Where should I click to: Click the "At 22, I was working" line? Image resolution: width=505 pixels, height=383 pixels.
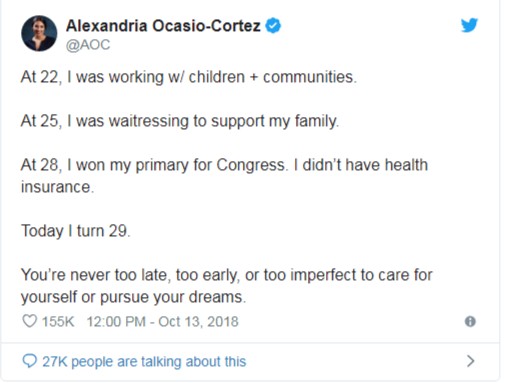pos(189,77)
